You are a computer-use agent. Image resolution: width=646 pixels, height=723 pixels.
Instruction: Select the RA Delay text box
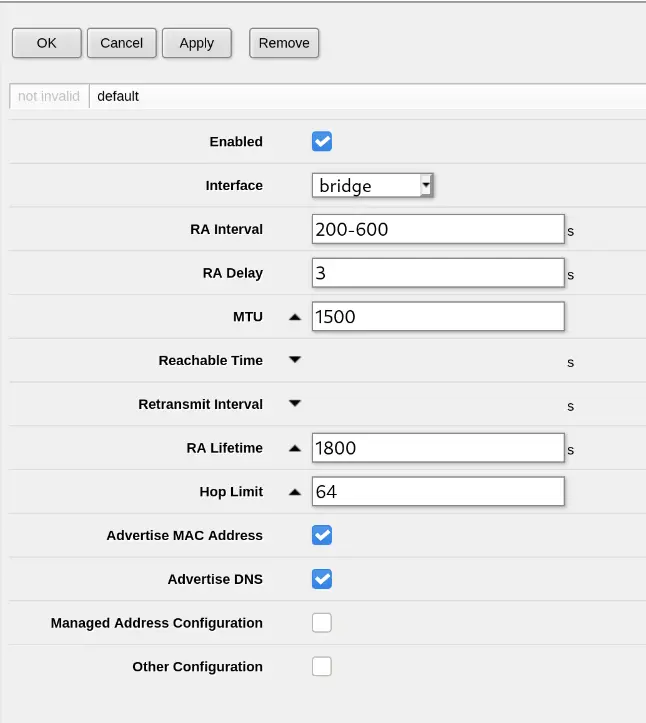tap(438, 273)
